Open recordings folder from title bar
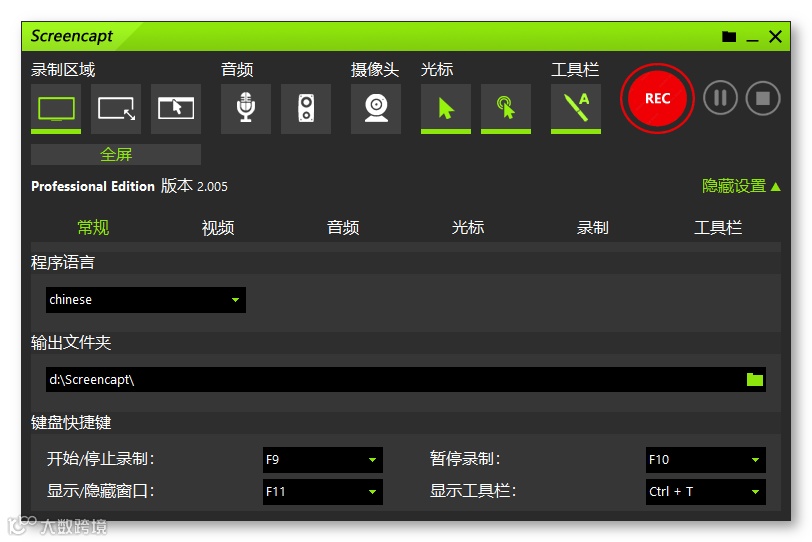Viewport: 812px width, 542px height. tap(729, 37)
